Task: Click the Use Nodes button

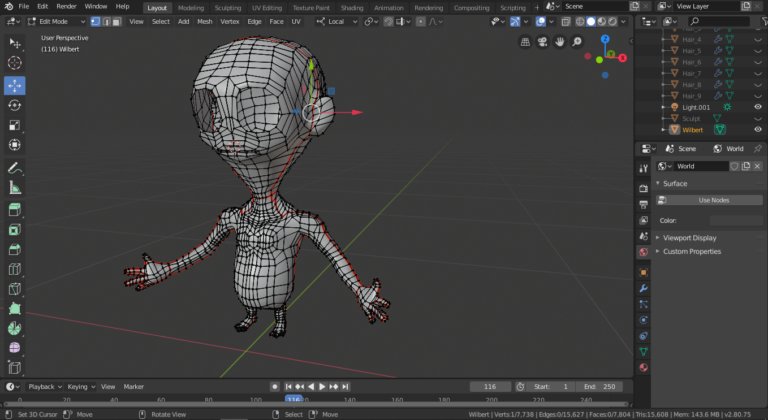Action: [713, 200]
